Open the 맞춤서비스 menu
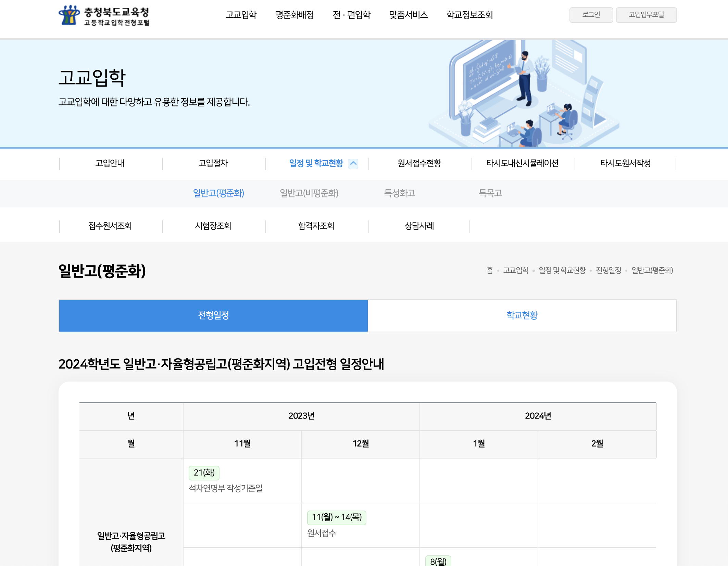 click(x=408, y=15)
